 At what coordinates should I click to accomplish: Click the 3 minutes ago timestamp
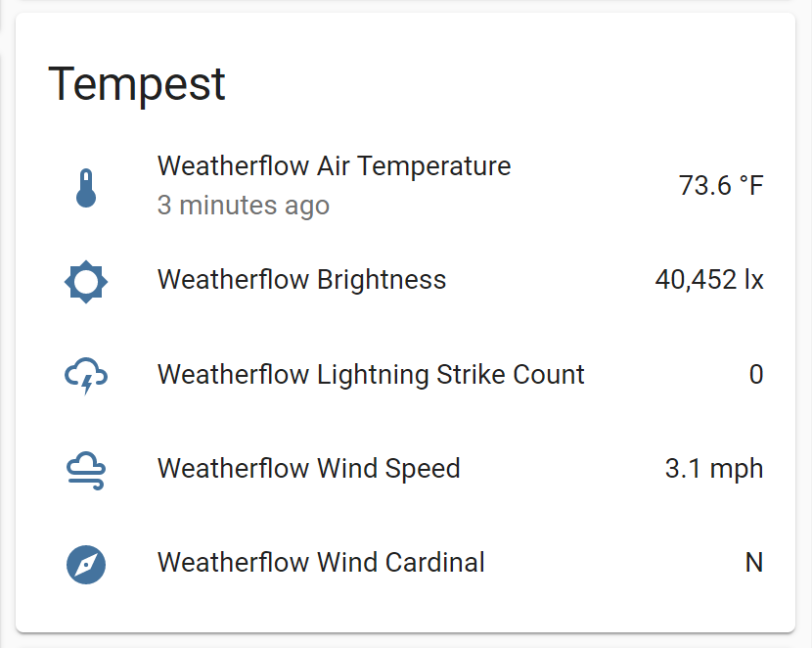[244, 206]
